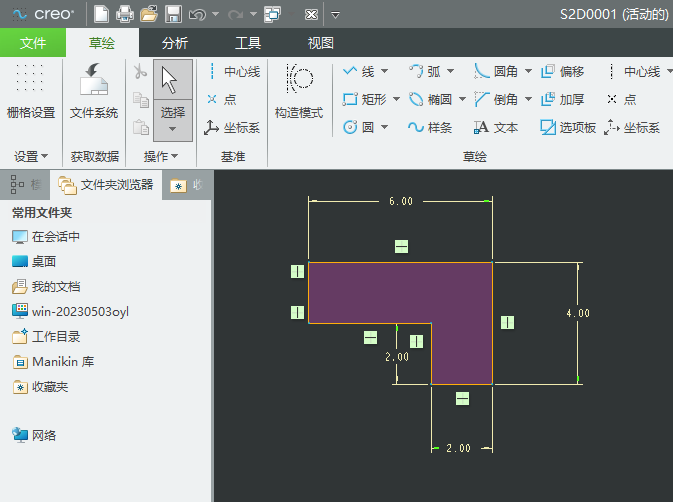Open the 圆角 tool dropdown arrow
This screenshot has width=673, height=502.
529,71
